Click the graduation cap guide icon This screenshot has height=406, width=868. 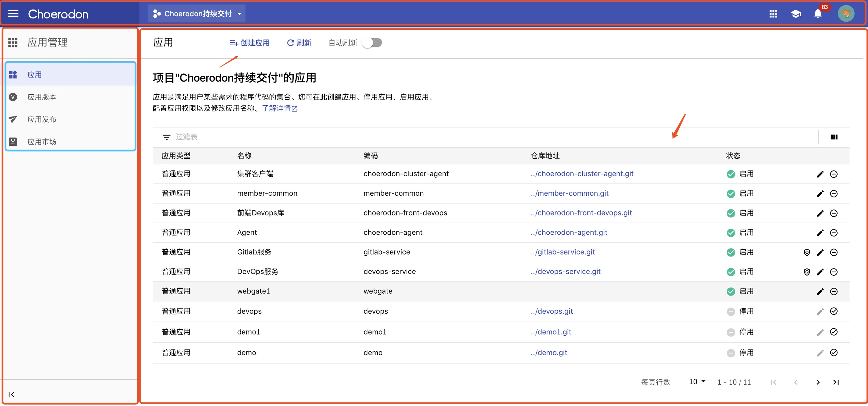(796, 14)
